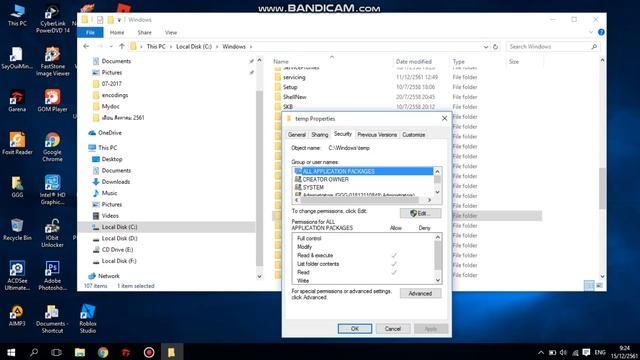Open FastStone Image Viewer desktop icon
The width and height of the screenshot is (640, 360).
point(52,61)
